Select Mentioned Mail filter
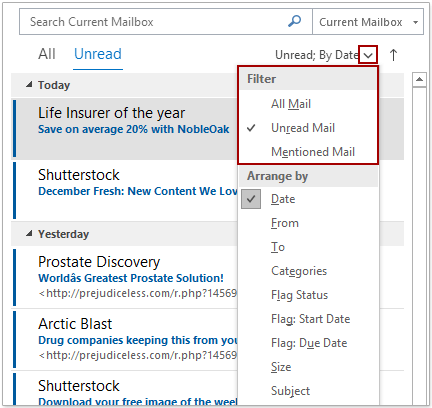This screenshot has width=432, height=408. (x=309, y=152)
